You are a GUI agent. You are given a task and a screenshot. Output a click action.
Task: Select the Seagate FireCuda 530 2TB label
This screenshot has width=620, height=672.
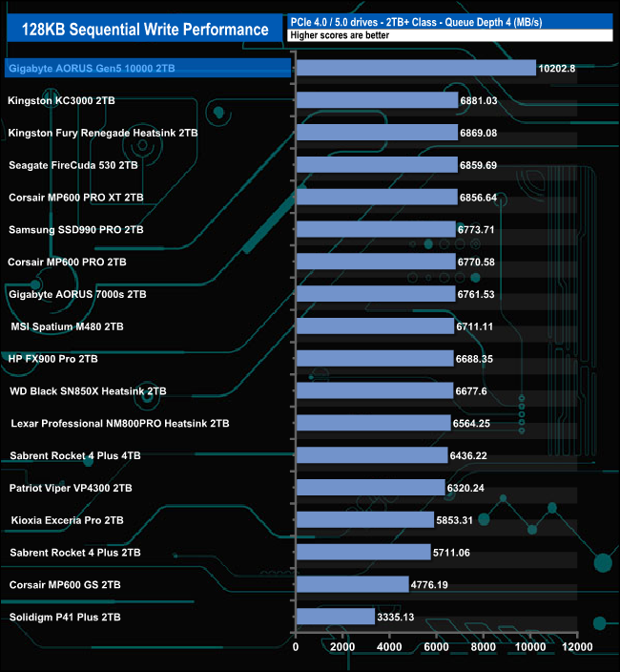[x=73, y=165]
